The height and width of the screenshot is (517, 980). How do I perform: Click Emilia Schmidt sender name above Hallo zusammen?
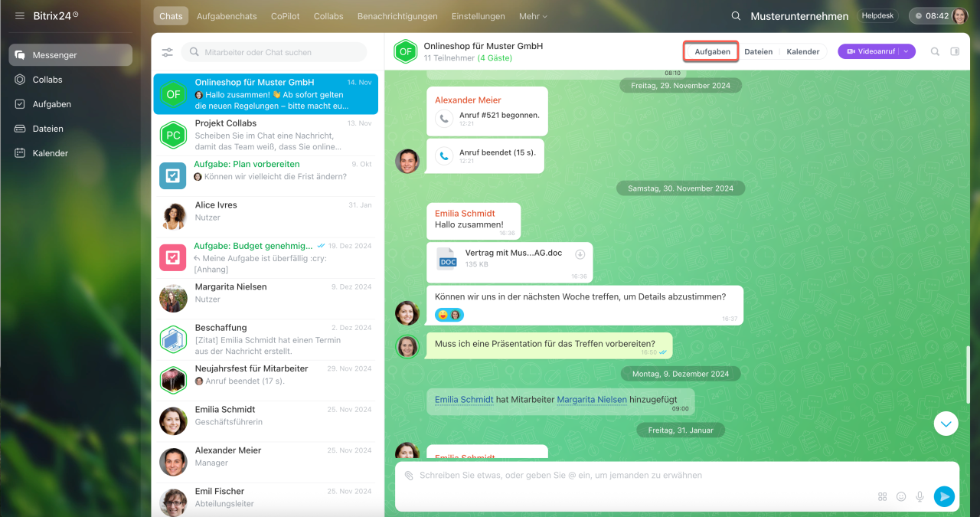pyautogui.click(x=465, y=213)
